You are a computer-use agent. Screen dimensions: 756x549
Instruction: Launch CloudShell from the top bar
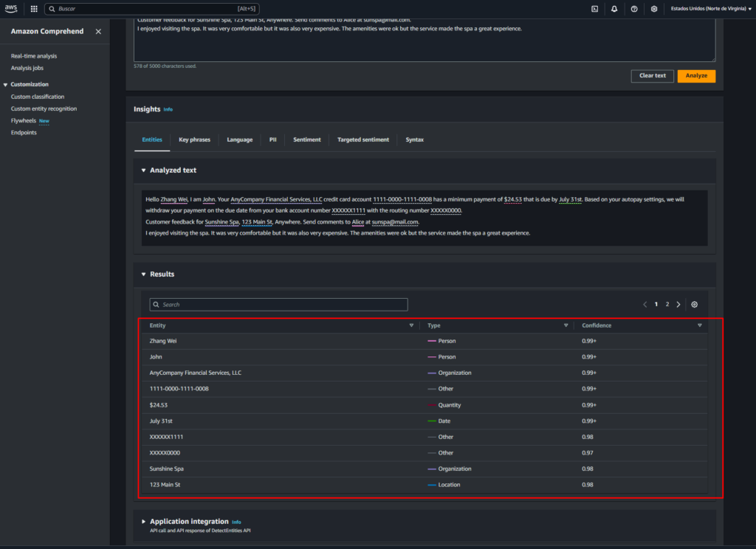point(595,9)
